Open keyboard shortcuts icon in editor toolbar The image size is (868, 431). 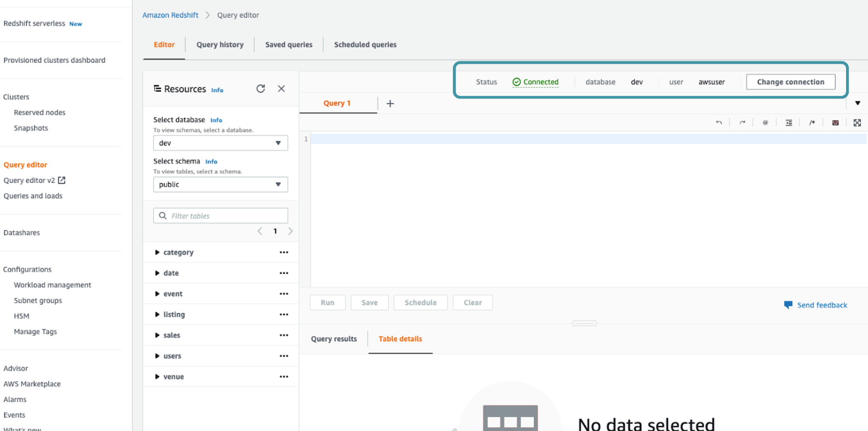(x=835, y=122)
